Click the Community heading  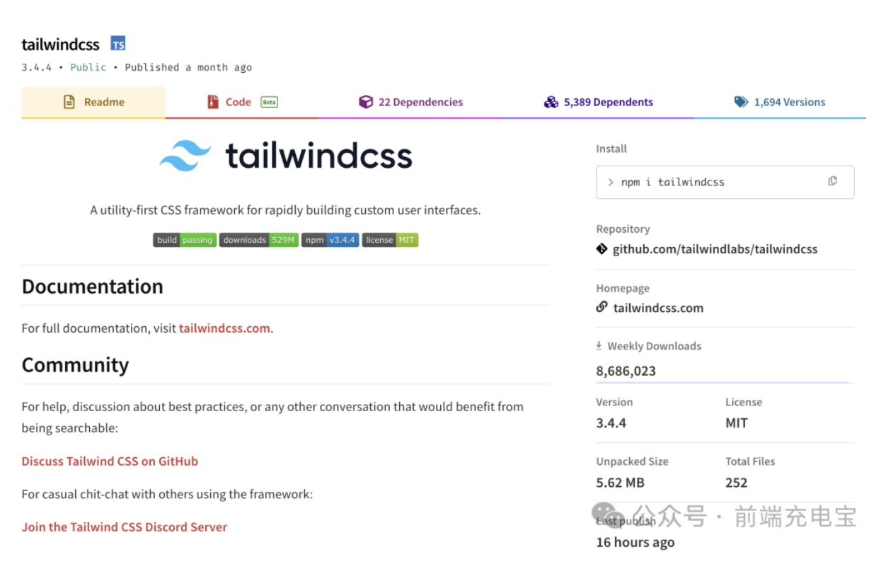(75, 365)
